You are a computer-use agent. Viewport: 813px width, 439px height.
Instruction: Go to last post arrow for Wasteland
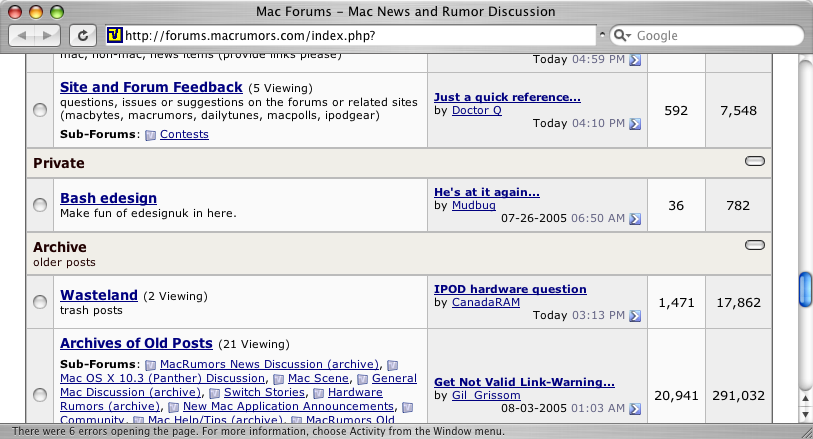(x=635, y=316)
